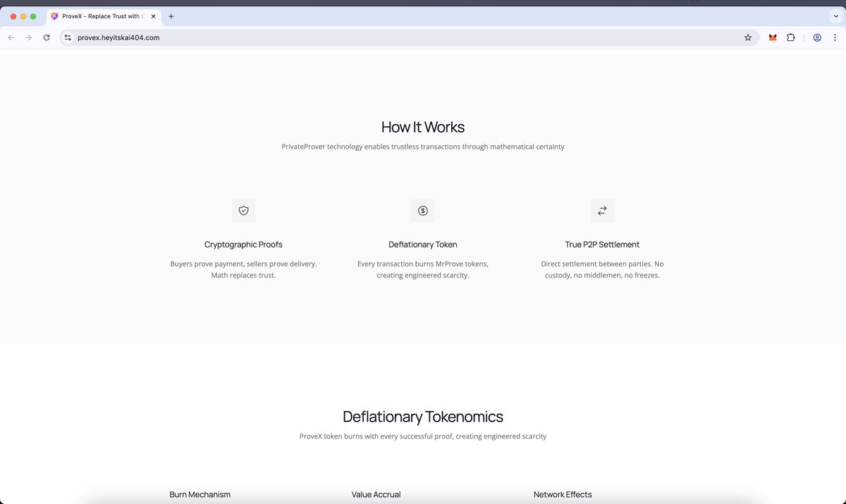Click the shield icon above Cryptographic Proofs
The height and width of the screenshot is (504, 846).
[x=243, y=211]
